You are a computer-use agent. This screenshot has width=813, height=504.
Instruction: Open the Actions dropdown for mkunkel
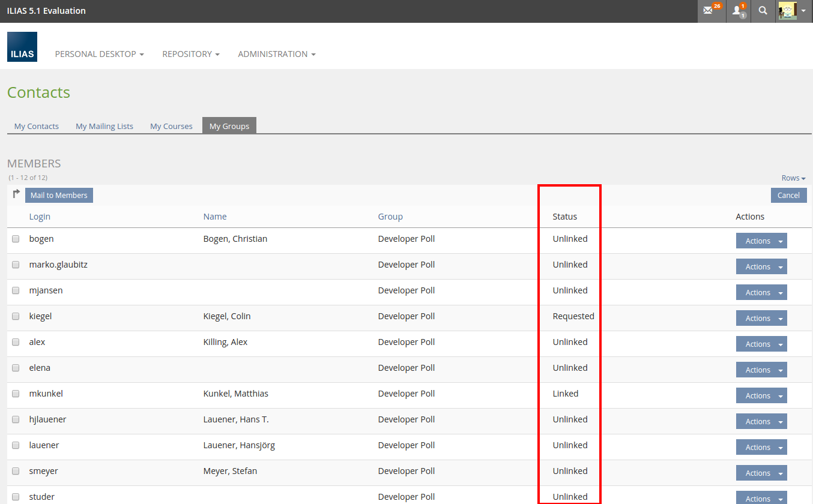pos(761,395)
